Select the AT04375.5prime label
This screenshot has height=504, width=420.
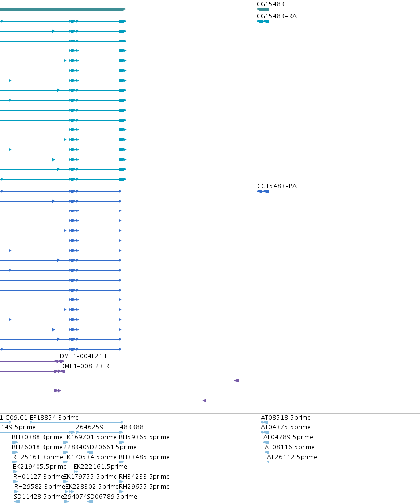(x=285, y=427)
